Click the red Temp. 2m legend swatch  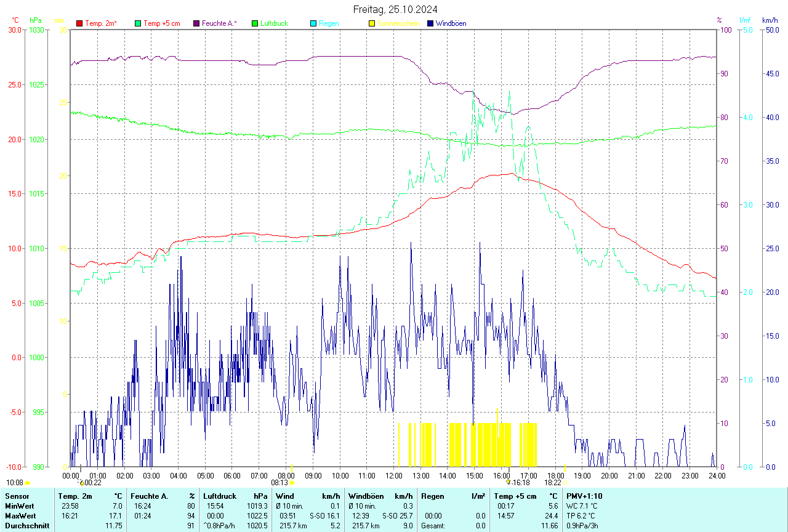(x=79, y=23)
